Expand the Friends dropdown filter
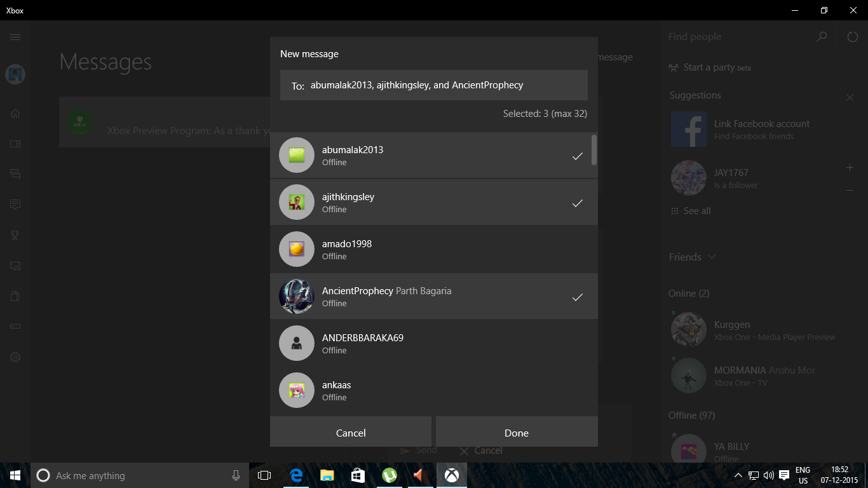The height and width of the screenshot is (488, 868). [693, 257]
